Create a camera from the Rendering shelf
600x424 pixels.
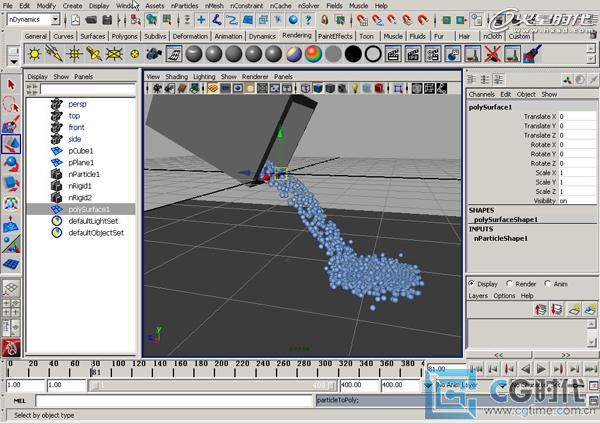pos(153,54)
